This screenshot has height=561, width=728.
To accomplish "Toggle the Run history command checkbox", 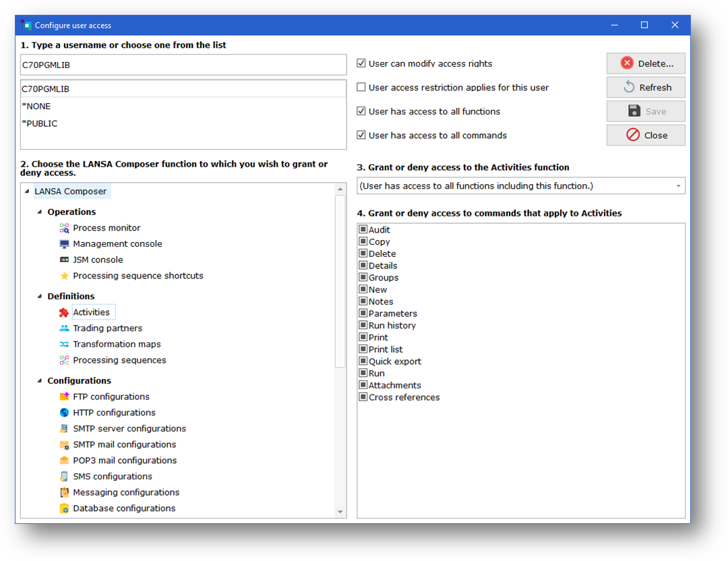I will coord(363,325).
